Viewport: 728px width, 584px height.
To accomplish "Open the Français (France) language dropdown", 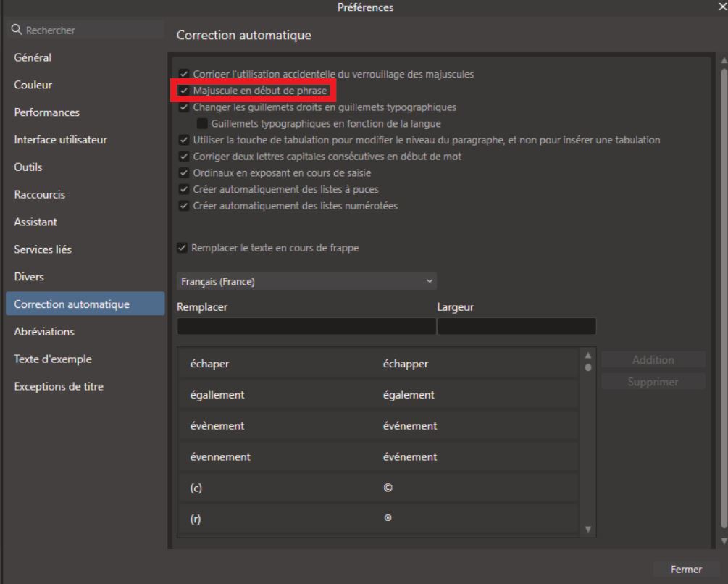I will (306, 281).
